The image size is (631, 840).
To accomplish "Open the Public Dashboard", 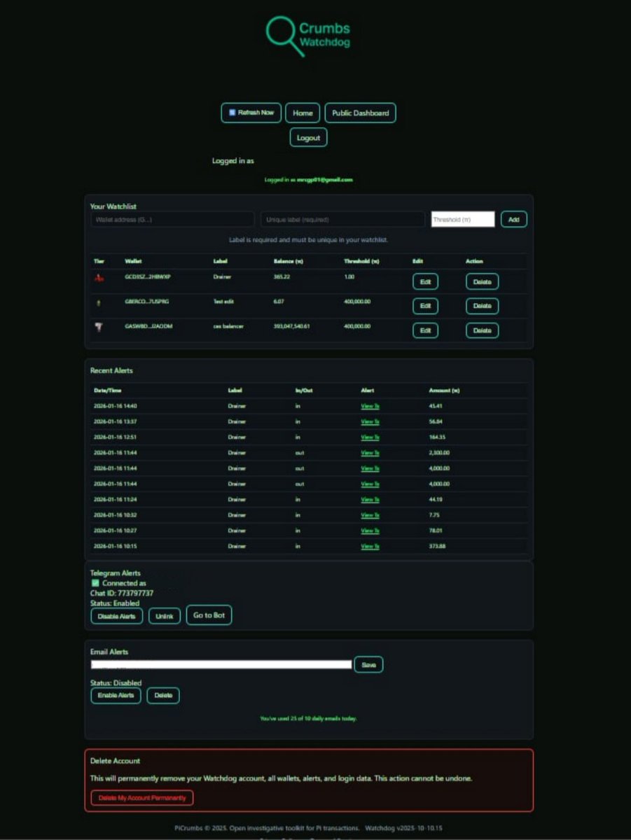I will pos(360,113).
